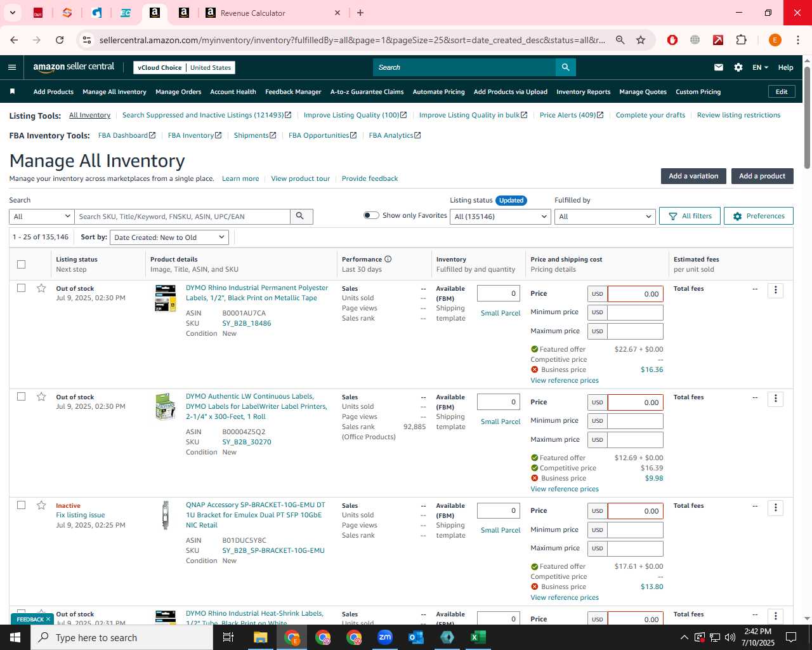
Task: Click the Add a variation button
Action: click(693, 176)
